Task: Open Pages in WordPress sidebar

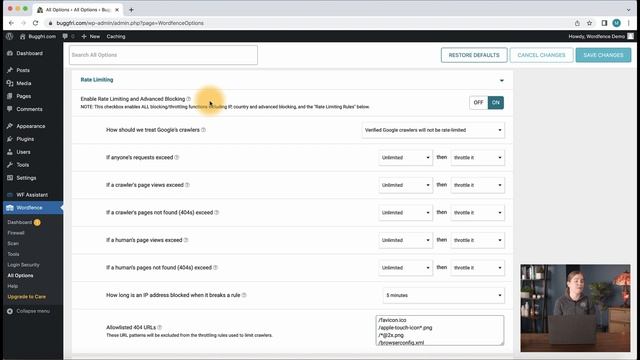Action: (24, 96)
